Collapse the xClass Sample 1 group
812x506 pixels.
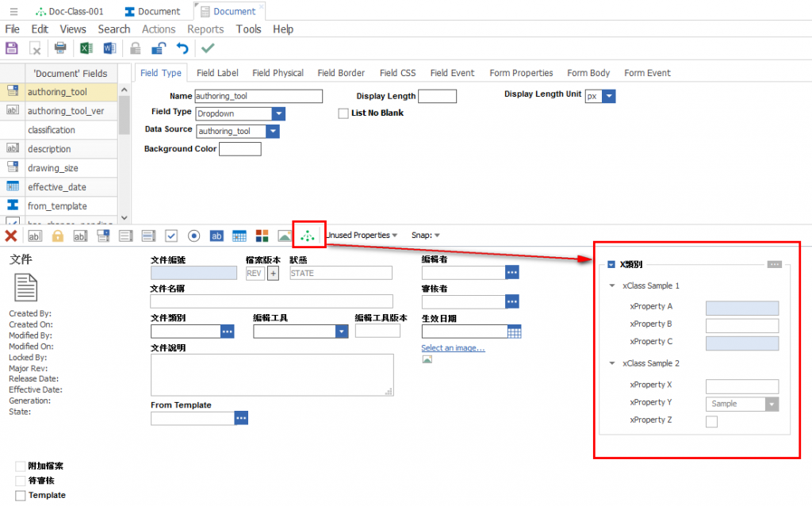pyautogui.click(x=612, y=286)
